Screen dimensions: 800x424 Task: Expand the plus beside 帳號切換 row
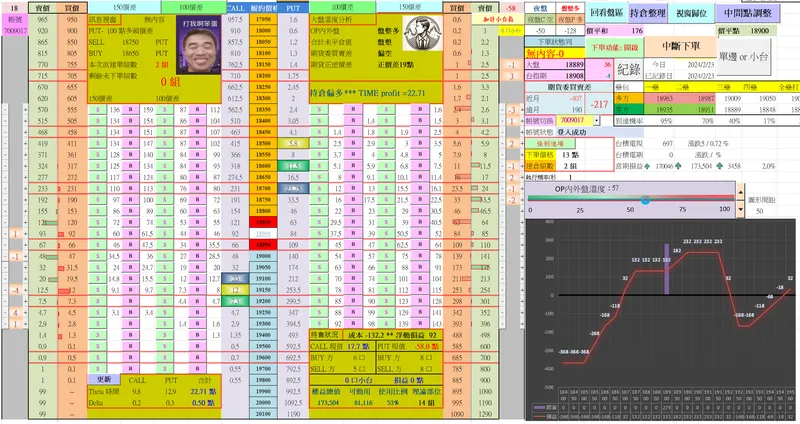pos(522,121)
